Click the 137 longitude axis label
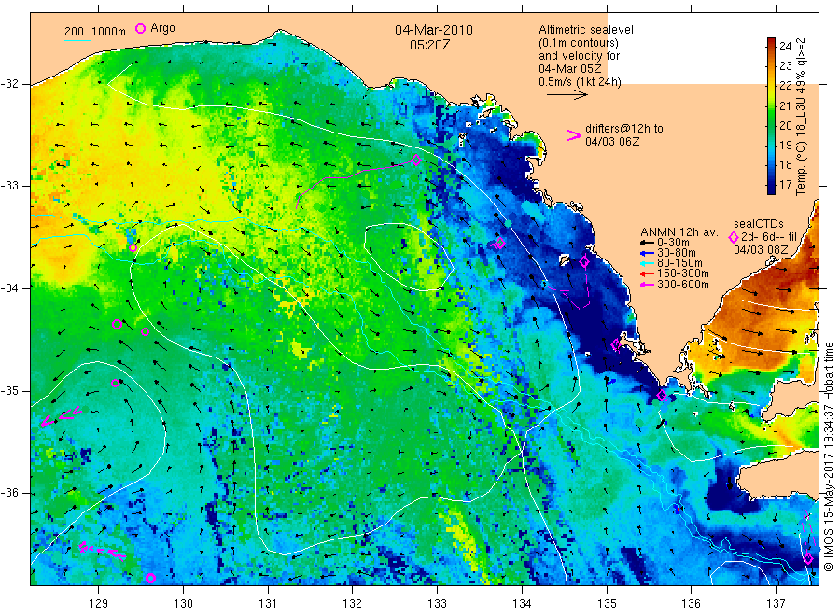840x616 pixels. 776,604
